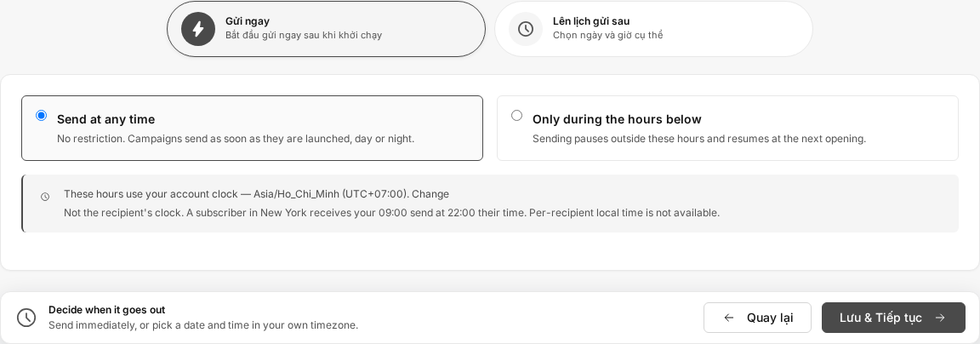Click the left arrow icon in Quay lại

coord(729,318)
